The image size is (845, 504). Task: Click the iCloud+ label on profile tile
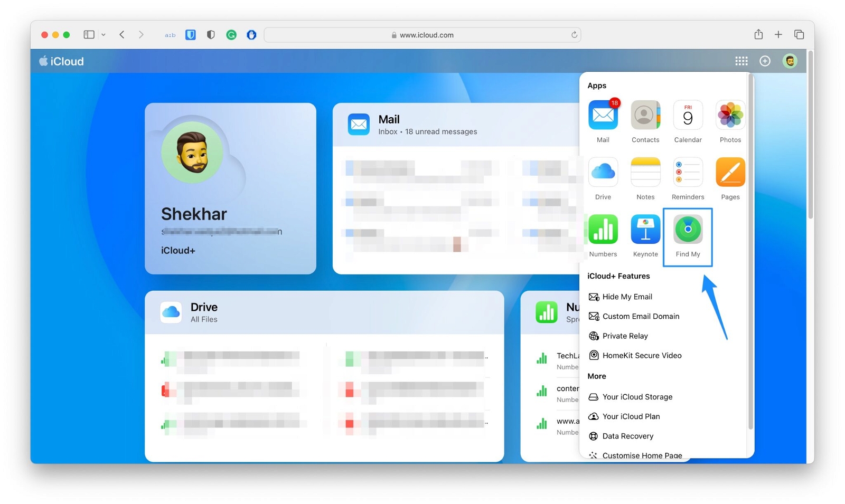(x=178, y=251)
